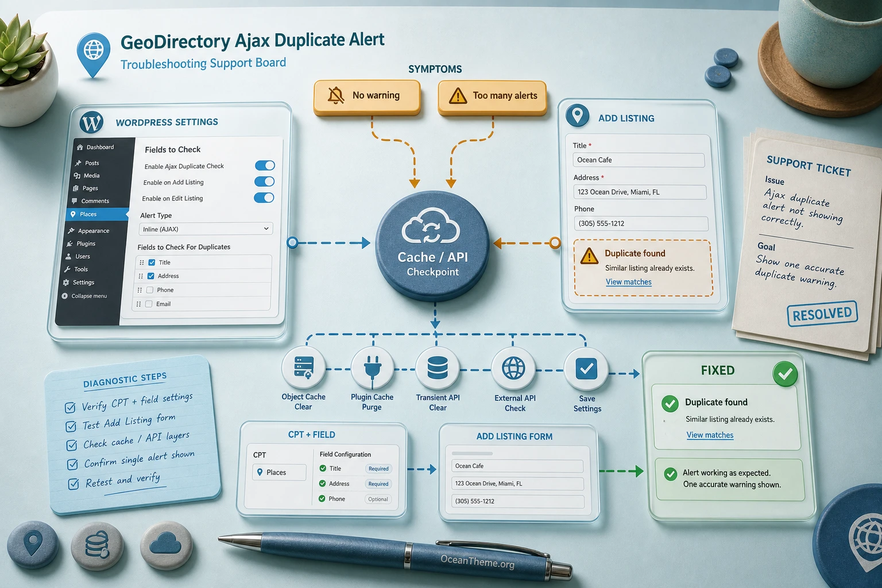Click Ocean Cafe field in Add Listing Form
This screenshot has height=588, width=882.
[x=517, y=466]
